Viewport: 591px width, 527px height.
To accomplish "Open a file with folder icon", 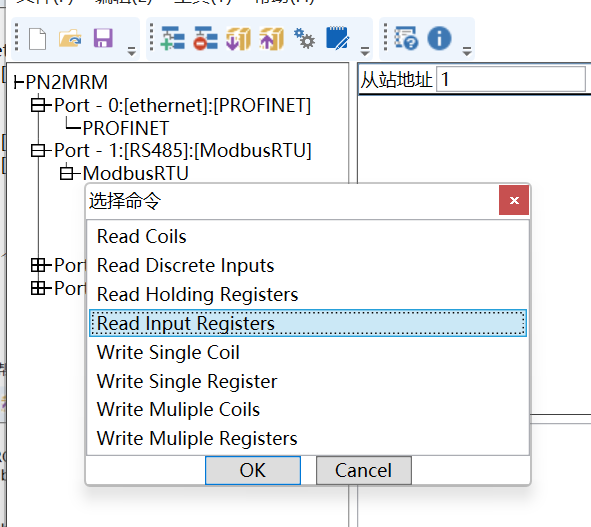I will 70,38.
